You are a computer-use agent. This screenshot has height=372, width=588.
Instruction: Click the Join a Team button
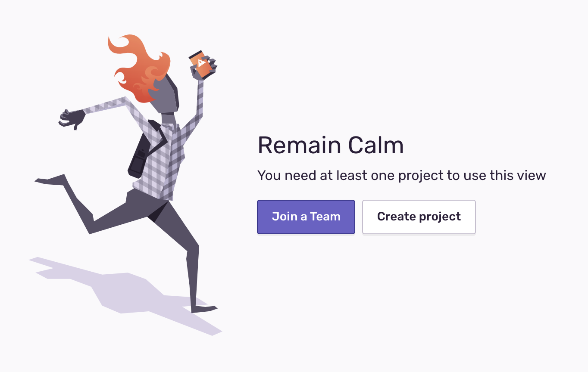(x=306, y=217)
